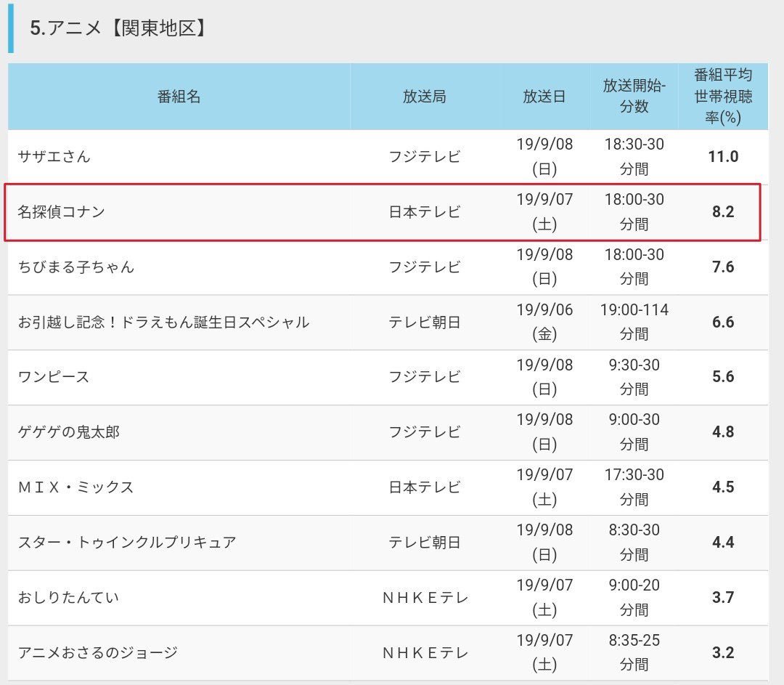Viewport: 784px width, 685px height.
Task: Click the 番組平均世帯視聴率(%) column header
Action: coord(723,96)
